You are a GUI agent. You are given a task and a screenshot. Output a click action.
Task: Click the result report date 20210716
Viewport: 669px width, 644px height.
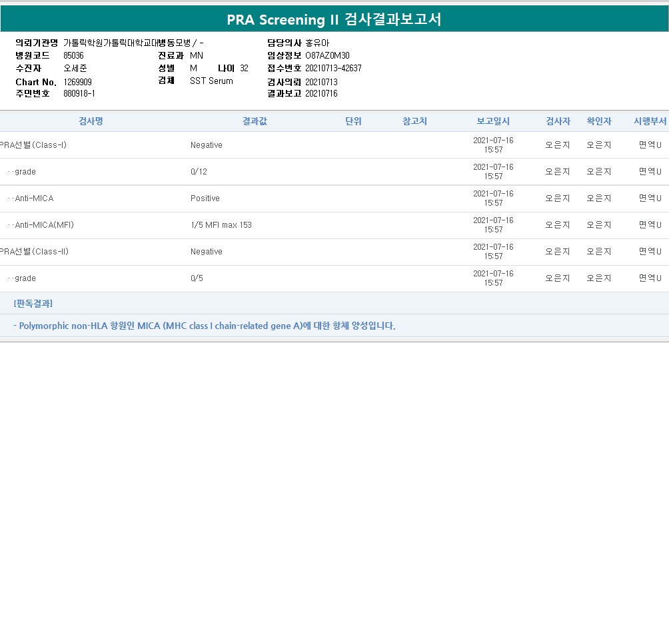321,93
